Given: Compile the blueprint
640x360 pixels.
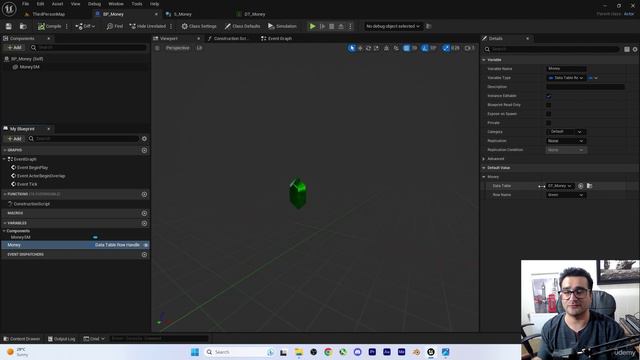Looking at the screenshot, I should tap(49, 26).
